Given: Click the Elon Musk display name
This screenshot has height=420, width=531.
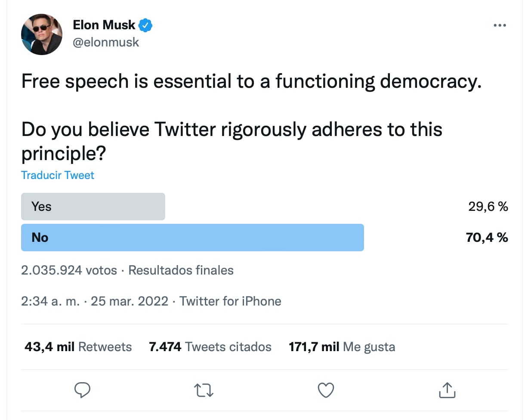Looking at the screenshot, I should click(x=104, y=25).
